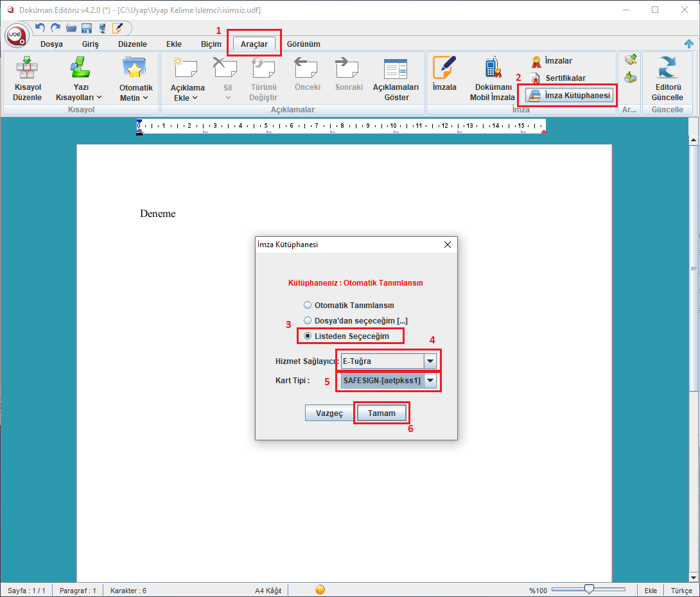Click the zoom slider in status bar
700x597 pixels.
[x=588, y=589]
